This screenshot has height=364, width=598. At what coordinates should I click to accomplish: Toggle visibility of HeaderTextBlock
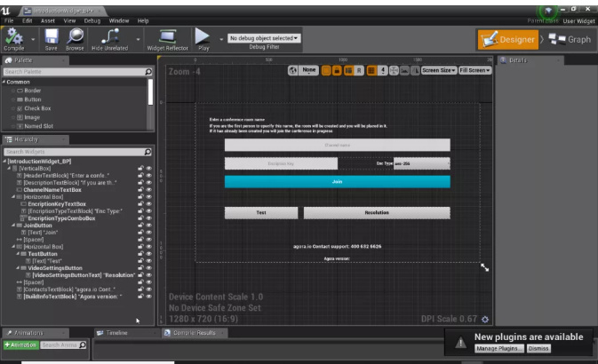tap(148, 175)
